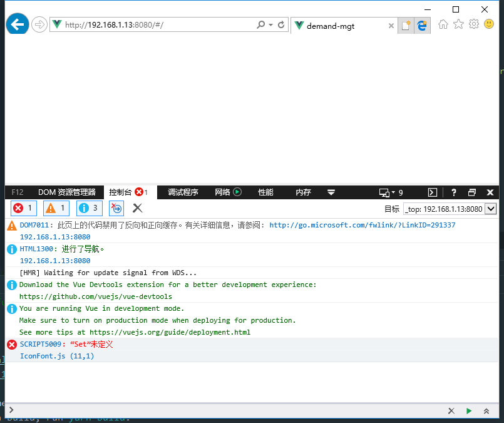Click the search magnifier in address bar

(x=260, y=24)
